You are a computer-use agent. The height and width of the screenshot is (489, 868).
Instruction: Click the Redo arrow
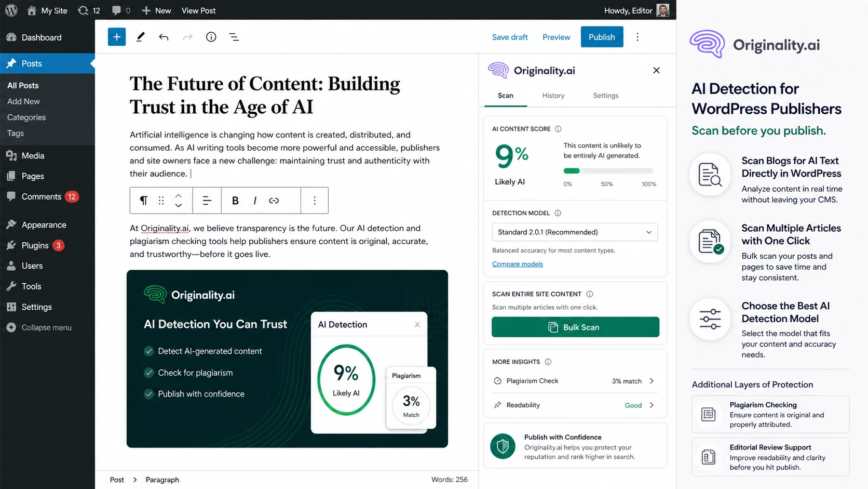[187, 37]
